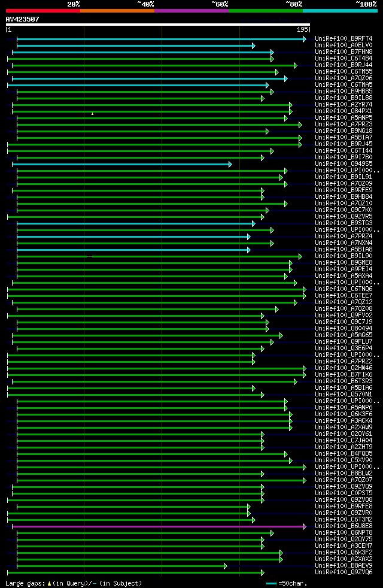Select label UniRef100_B9IL88
The height and width of the screenshot is (588, 383).
[x=344, y=98]
